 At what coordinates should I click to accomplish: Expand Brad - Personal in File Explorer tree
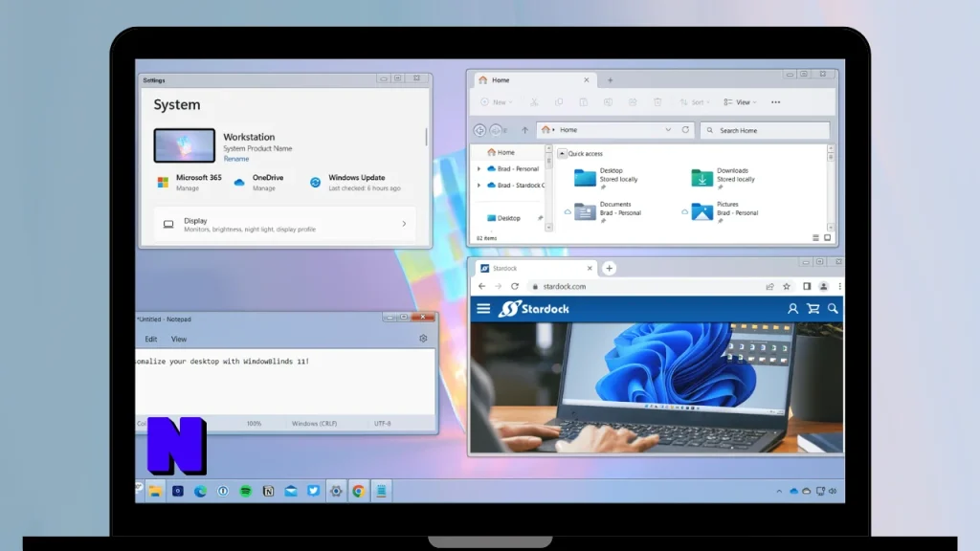pyautogui.click(x=479, y=168)
